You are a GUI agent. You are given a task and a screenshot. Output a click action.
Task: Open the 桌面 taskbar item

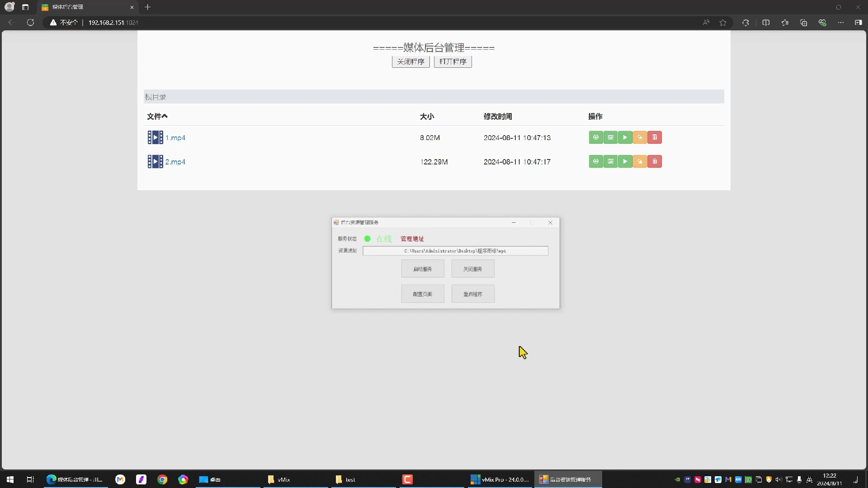point(227,479)
